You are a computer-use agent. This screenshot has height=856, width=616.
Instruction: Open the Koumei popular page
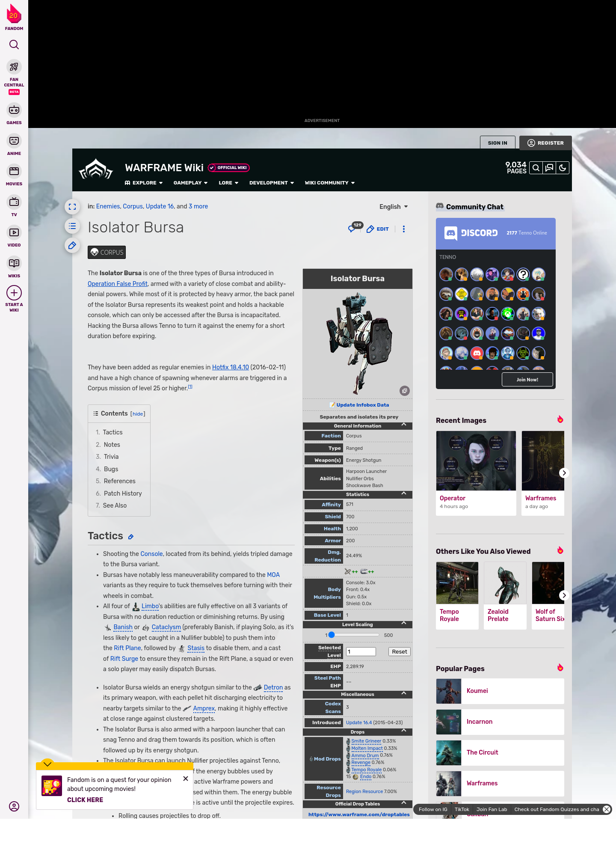(x=500, y=691)
